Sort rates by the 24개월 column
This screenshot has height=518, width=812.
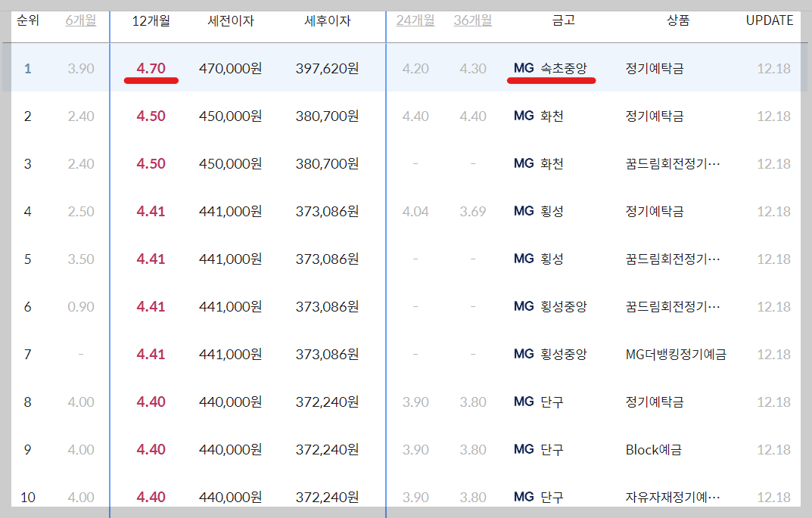click(413, 20)
